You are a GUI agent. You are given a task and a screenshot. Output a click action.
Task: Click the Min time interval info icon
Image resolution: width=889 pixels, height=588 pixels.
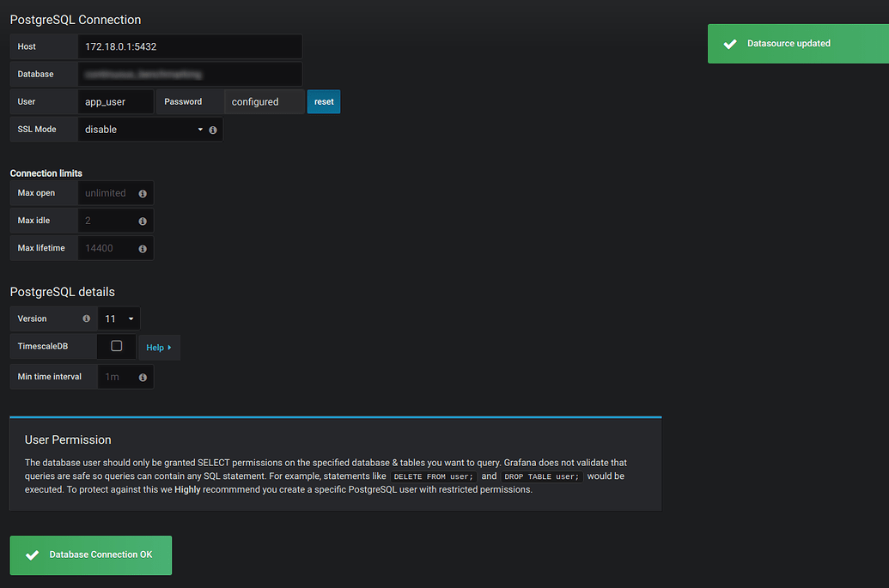143,377
